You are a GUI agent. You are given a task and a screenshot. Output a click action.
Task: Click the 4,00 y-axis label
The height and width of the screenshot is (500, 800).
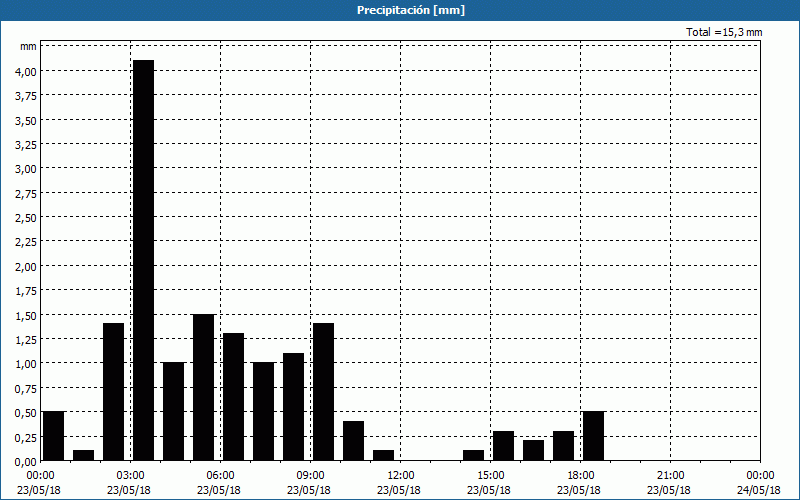tap(26, 71)
